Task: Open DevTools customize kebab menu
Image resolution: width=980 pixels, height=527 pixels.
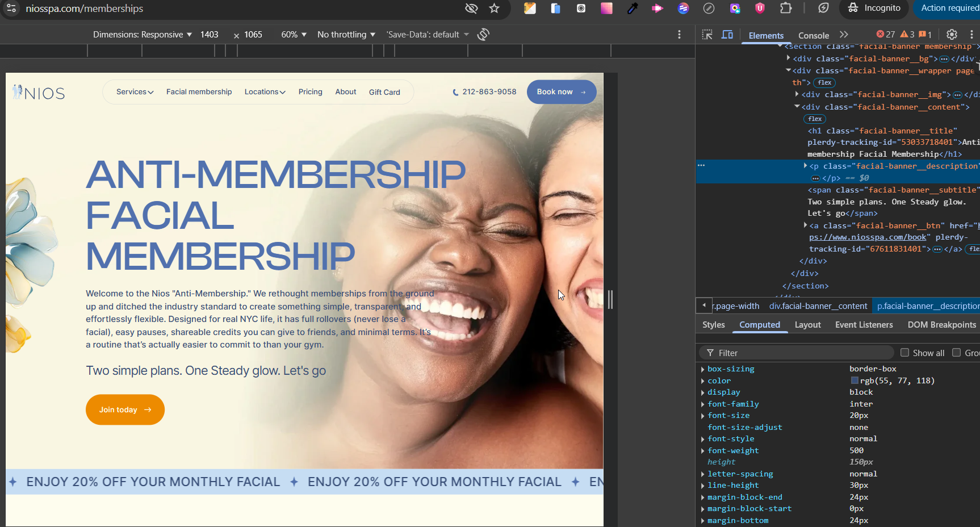Action: (971, 35)
